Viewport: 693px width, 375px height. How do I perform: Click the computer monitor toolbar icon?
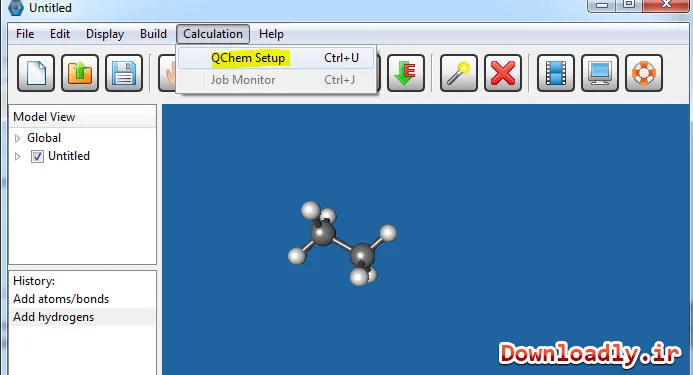(x=600, y=73)
